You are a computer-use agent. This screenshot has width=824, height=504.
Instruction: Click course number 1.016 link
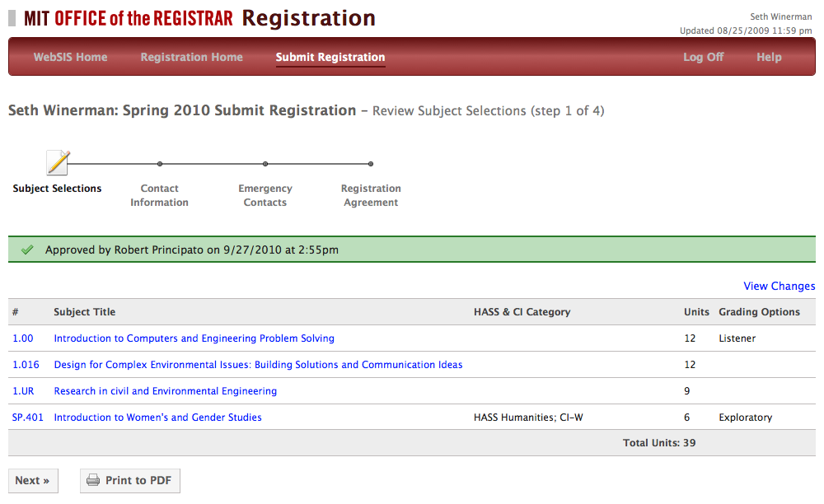click(x=26, y=365)
